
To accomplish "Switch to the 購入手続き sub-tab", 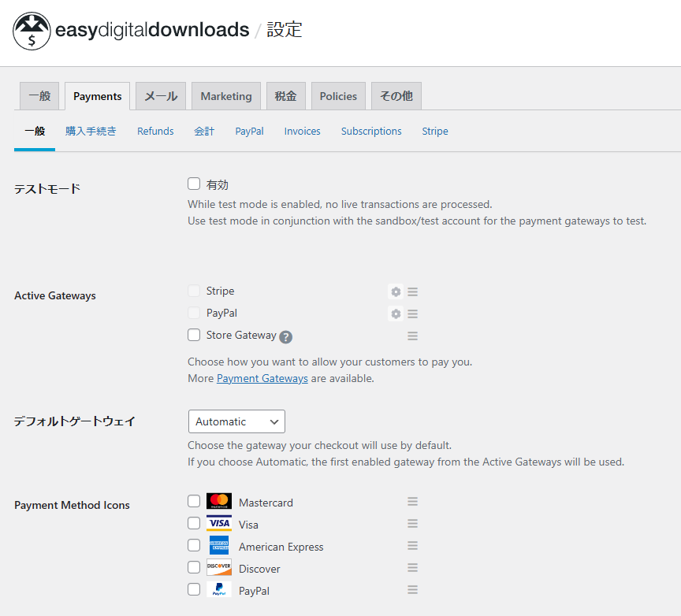I will pyautogui.click(x=91, y=131).
